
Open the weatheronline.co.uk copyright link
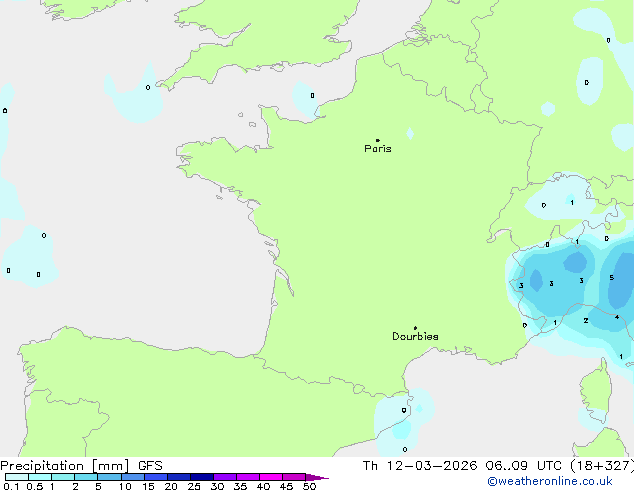[x=550, y=481]
